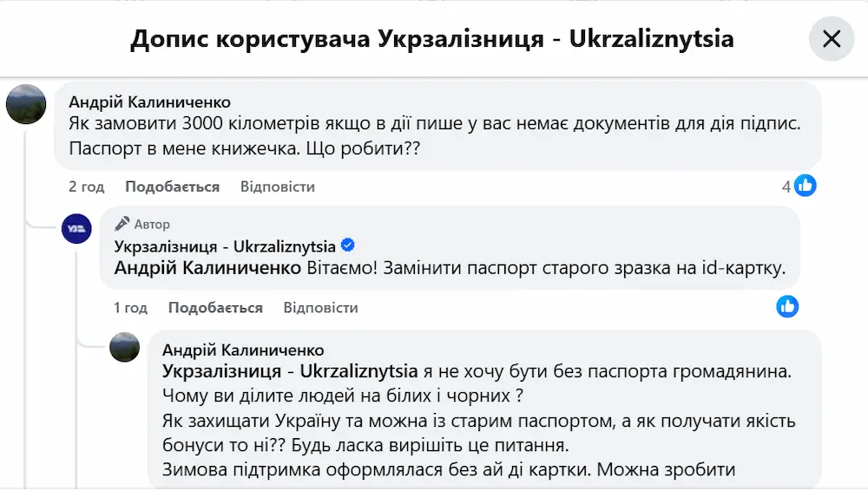Click the bold Андрій Калиниченко mention in the reply
The height and width of the screenshot is (491, 868).
208,268
